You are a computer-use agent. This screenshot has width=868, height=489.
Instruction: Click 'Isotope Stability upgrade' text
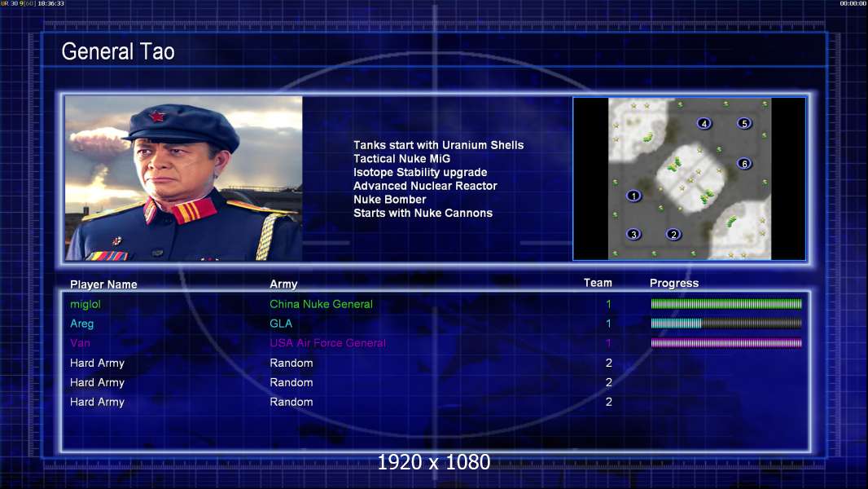pyautogui.click(x=420, y=172)
